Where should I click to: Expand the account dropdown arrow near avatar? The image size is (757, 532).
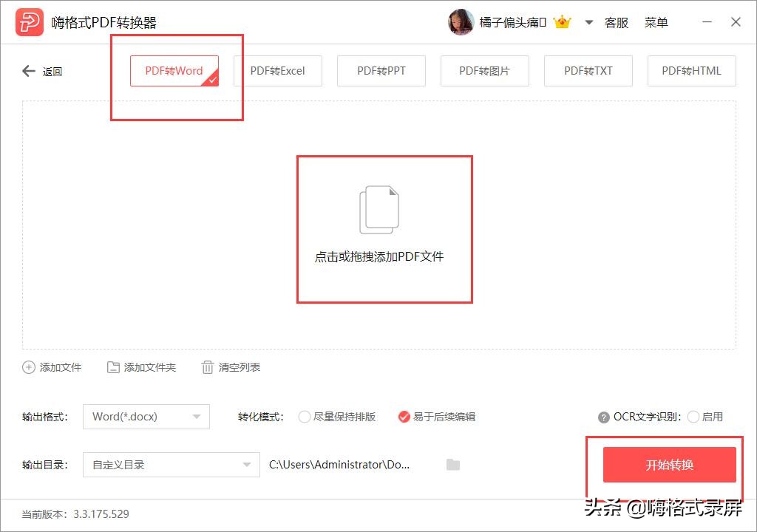pyautogui.click(x=588, y=22)
